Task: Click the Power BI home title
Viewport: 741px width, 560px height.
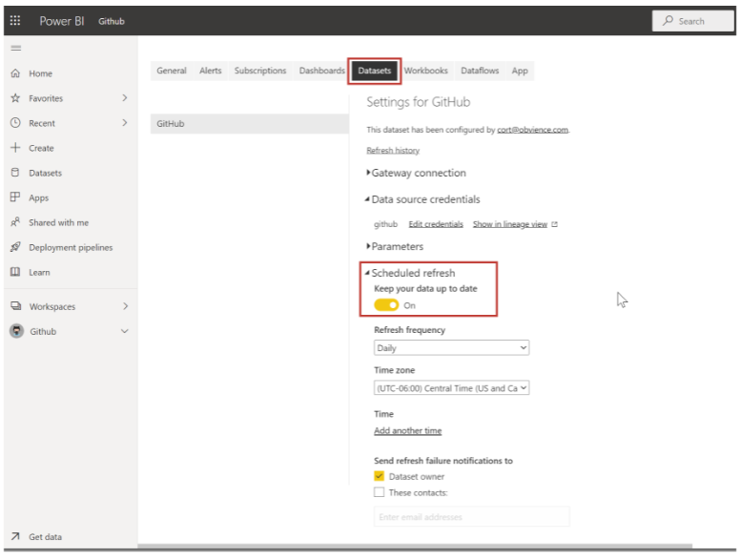Action: tap(62, 21)
